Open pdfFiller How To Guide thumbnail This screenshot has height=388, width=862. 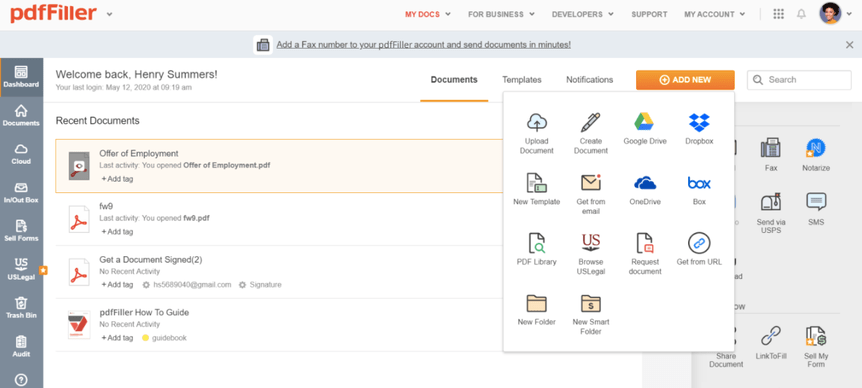[79, 325]
